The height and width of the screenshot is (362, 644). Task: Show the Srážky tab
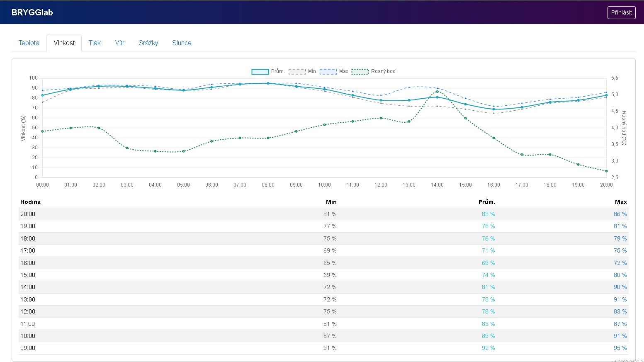(148, 43)
